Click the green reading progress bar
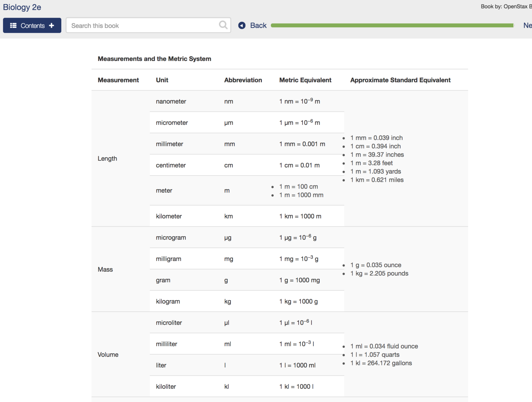The image size is (532, 402). [392, 25]
